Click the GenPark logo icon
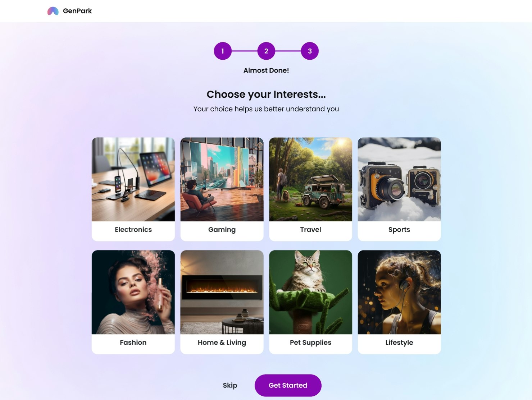 click(53, 11)
